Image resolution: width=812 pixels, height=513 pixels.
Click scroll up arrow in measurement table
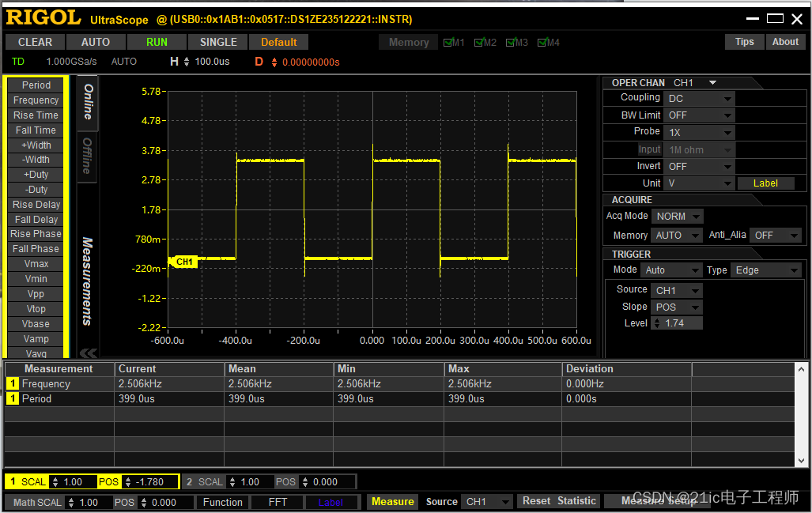coord(801,369)
